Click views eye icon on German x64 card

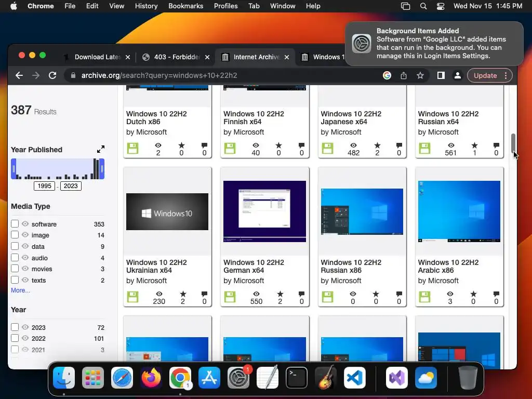tap(256, 294)
